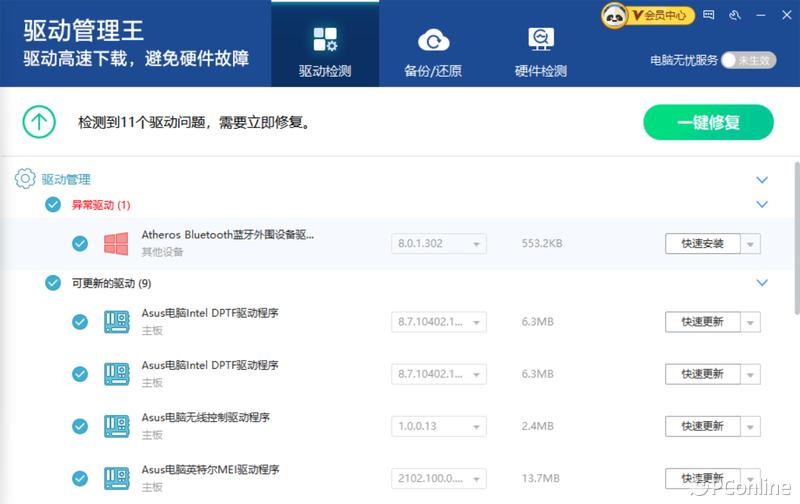Minimize the 驱动管理王 window
The image size is (800, 504).
761,15
